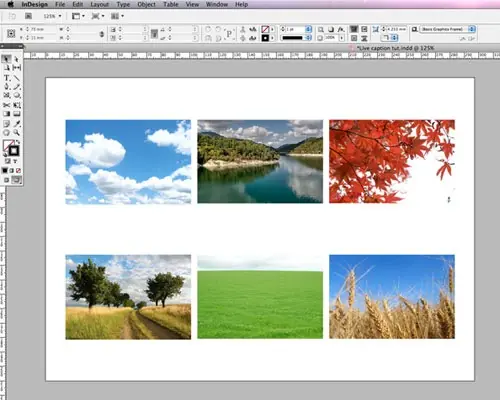Screen dimensions: 500x400
Task: Open the View menu
Action: (192, 4)
